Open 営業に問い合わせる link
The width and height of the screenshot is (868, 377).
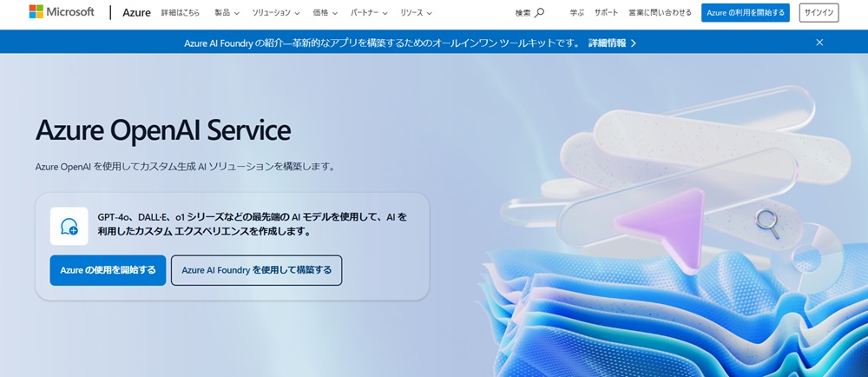coord(660,13)
